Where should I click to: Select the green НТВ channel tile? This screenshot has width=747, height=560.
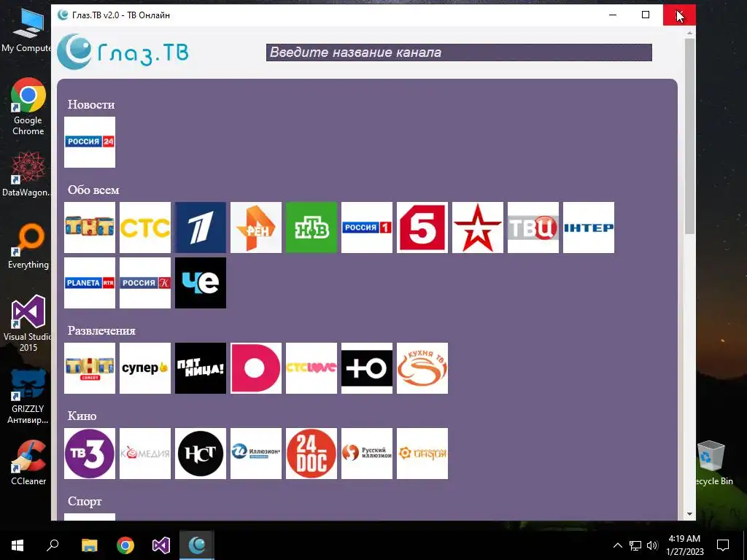tap(311, 227)
